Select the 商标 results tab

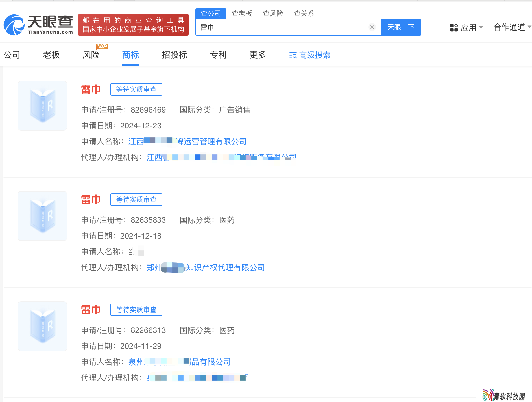[130, 55]
